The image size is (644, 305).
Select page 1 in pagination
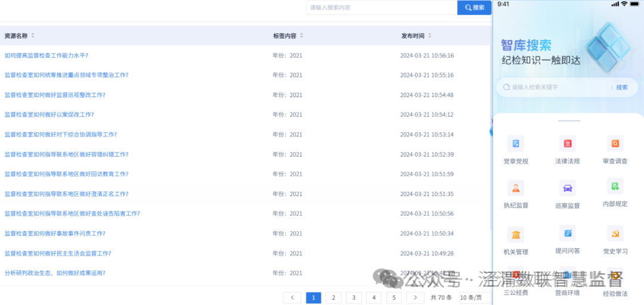(314, 298)
